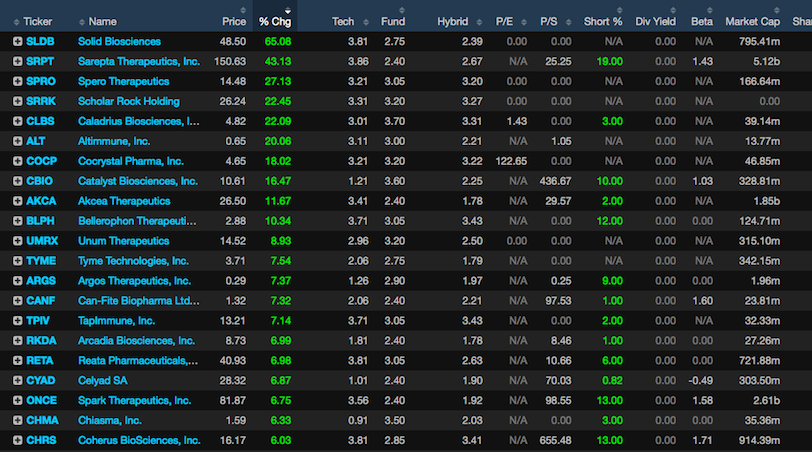Click plus icon beside CYAD ticker

(x=17, y=381)
